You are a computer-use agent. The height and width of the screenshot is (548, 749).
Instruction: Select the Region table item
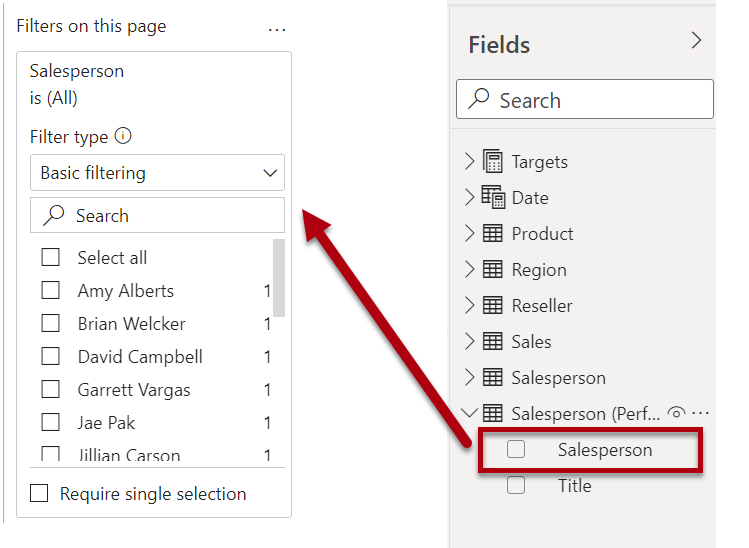point(539,269)
